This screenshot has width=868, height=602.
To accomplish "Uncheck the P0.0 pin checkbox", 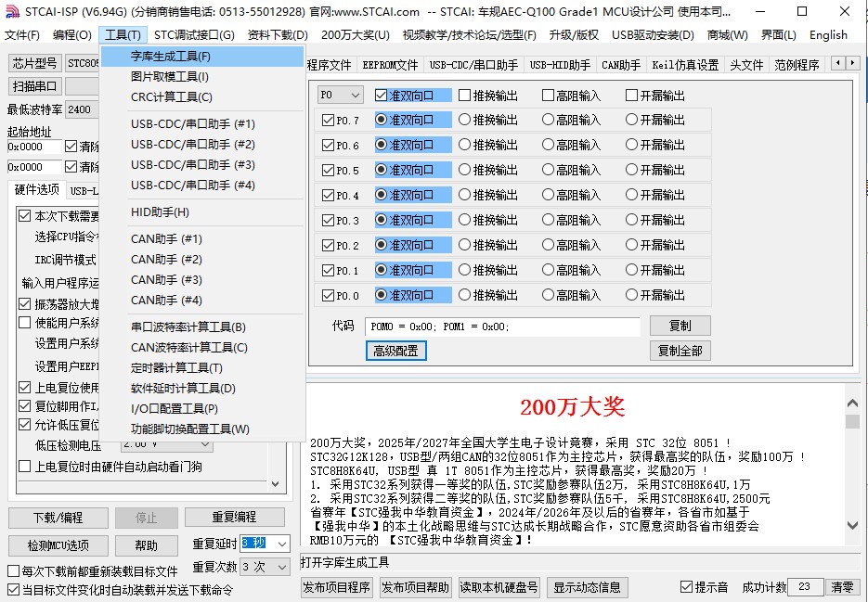I will [x=328, y=296].
